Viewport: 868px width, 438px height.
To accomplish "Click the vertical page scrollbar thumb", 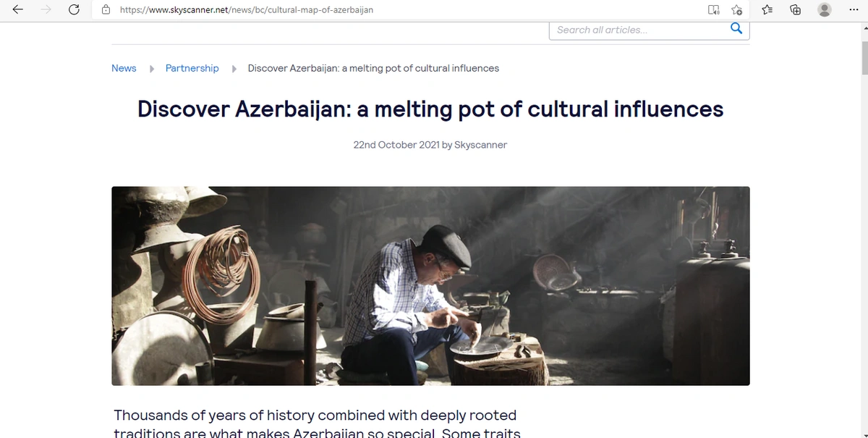I will [x=864, y=56].
